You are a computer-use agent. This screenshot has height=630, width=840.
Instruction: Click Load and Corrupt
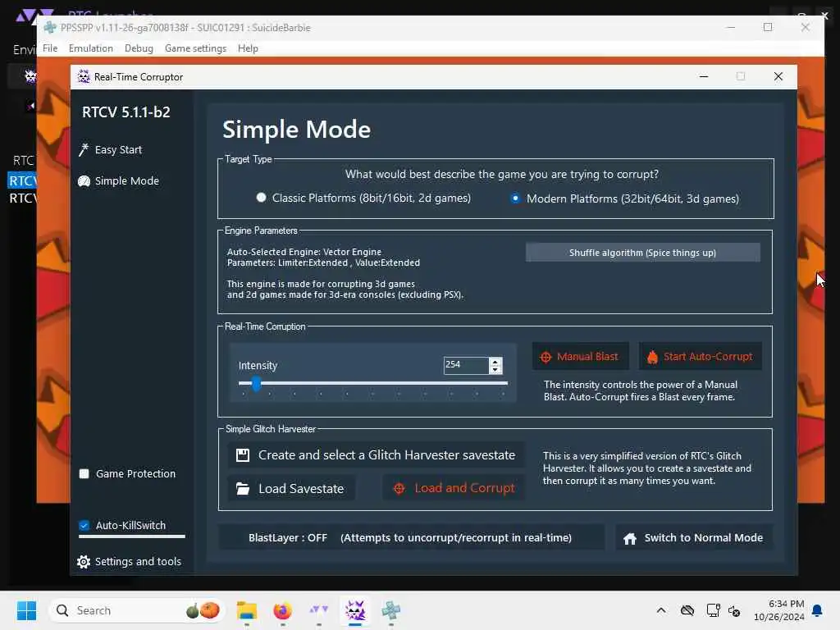click(454, 488)
